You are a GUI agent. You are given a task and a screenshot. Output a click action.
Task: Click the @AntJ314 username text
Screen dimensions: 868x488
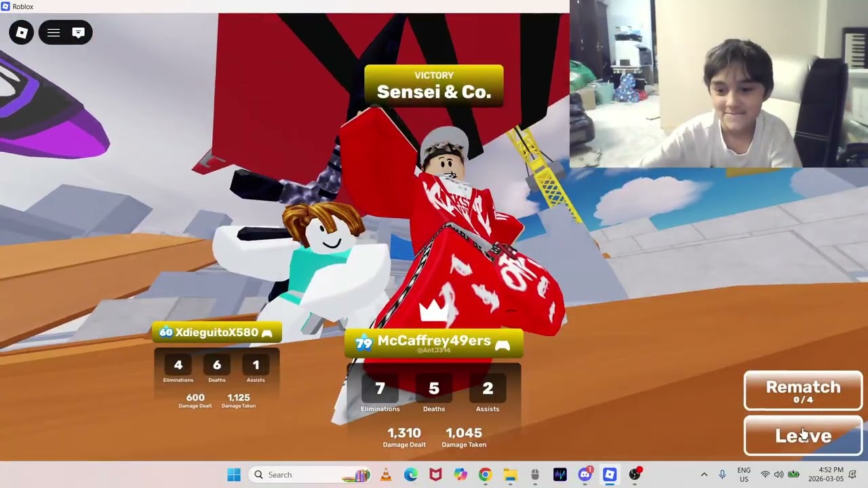[434, 350]
